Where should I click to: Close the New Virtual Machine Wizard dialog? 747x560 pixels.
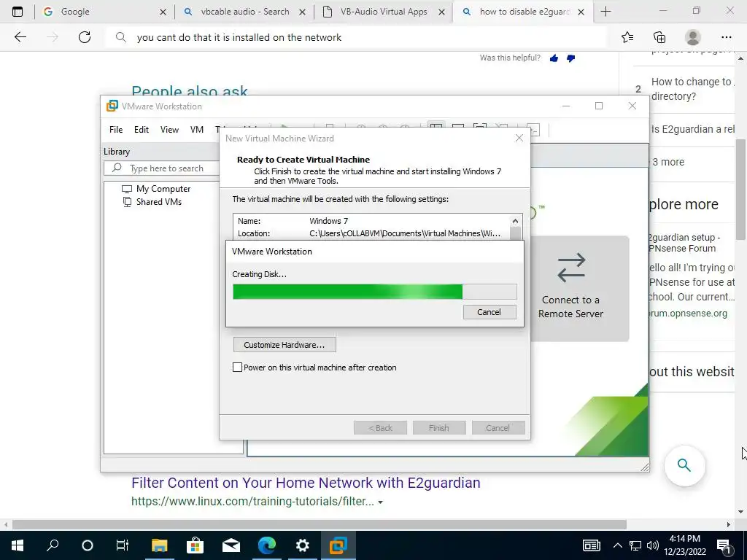pyautogui.click(x=519, y=138)
